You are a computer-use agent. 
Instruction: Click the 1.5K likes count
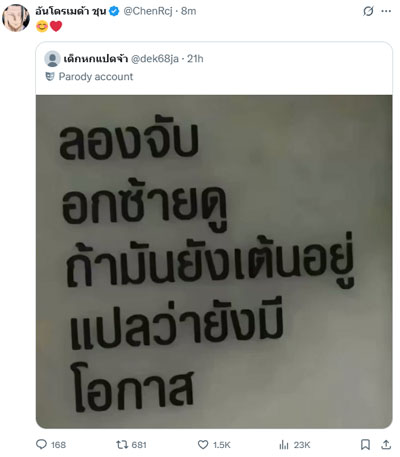point(222,445)
